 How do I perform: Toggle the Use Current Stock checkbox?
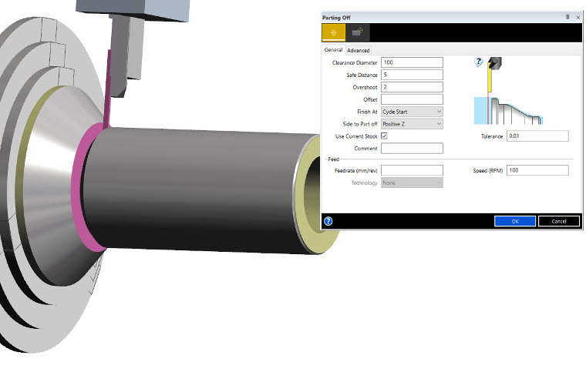coord(384,136)
